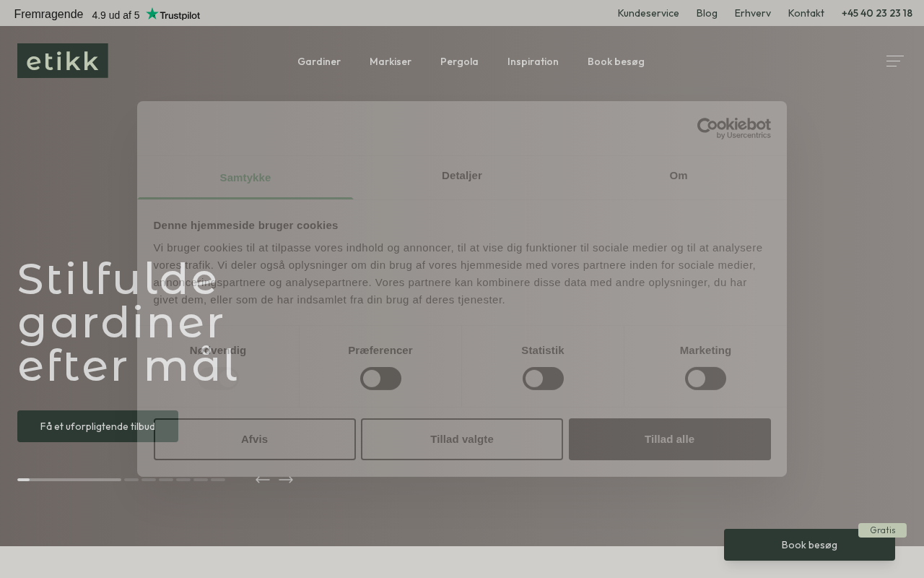Choose Book besøg in the main navigation
Image resolution: width=924 pixels, height=578 pixels.
[x=616, y=61]
